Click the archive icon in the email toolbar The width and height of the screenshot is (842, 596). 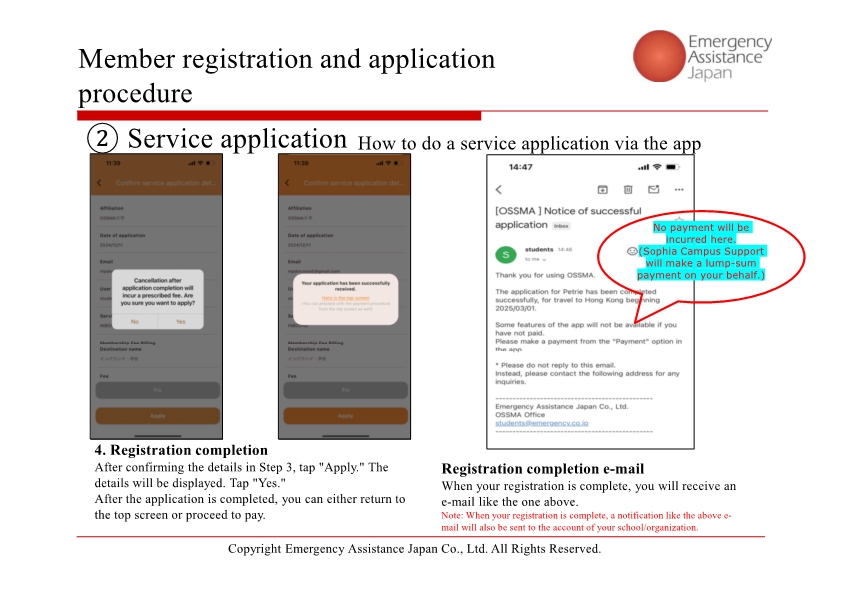pyautogui.click(x=603, y=190)
